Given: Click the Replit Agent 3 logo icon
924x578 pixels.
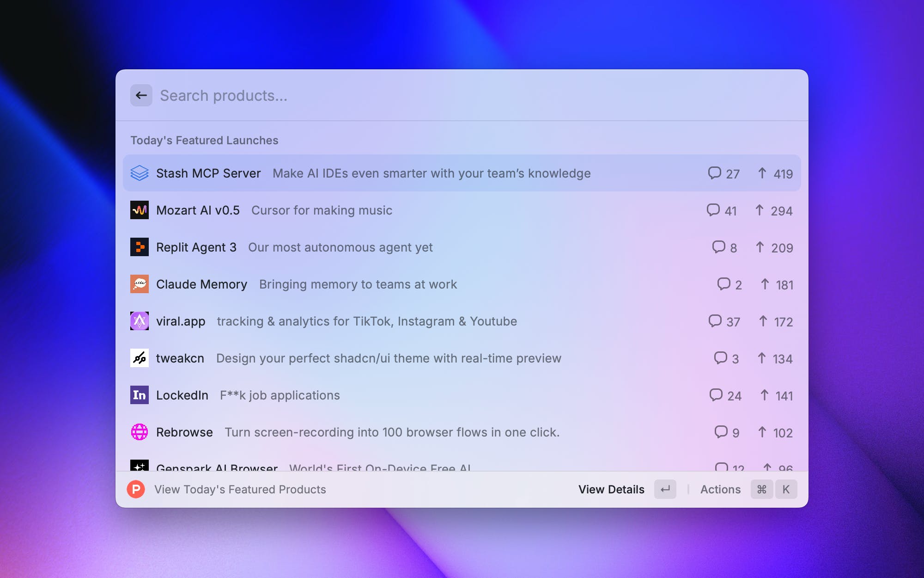Looking at the screenshot, I should 139,247.
